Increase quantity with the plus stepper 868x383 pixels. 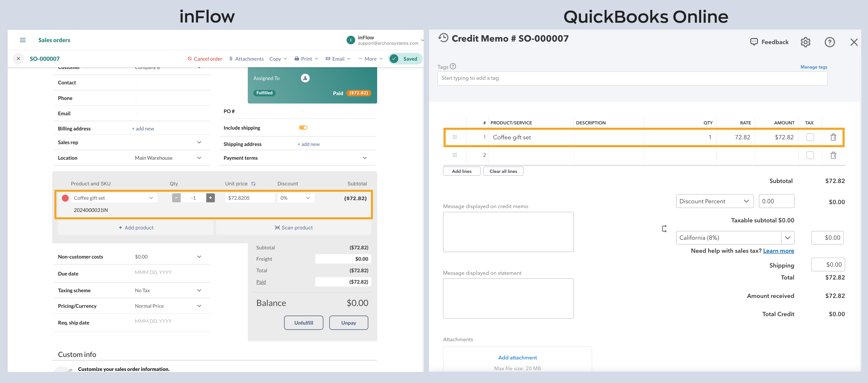(x=210, y=198)
